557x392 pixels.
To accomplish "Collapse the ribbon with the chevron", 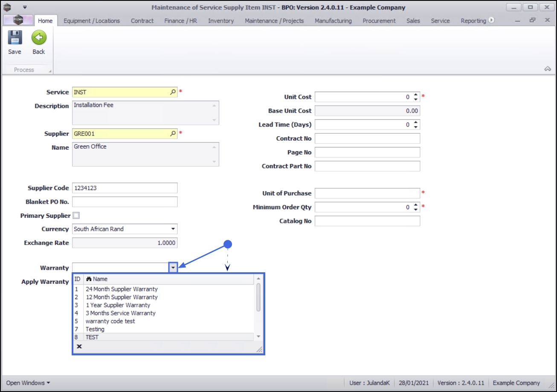I will coord(548,69).
